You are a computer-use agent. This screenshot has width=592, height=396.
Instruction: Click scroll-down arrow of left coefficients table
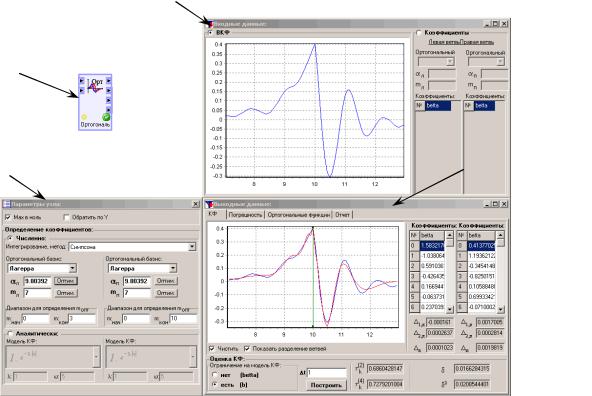point(450,310)
